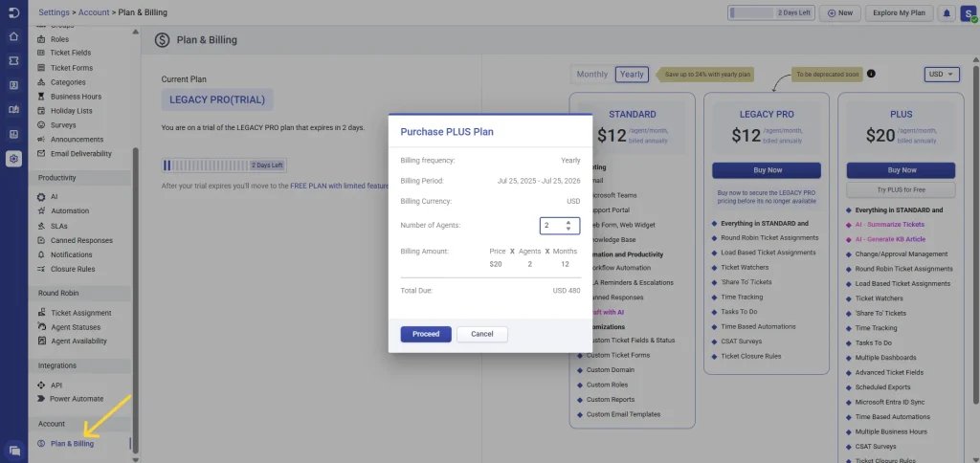Open the chat icon at bottom left
This screenshot has height=463, width=980.
pyautogui.click(x=13, y=450)
